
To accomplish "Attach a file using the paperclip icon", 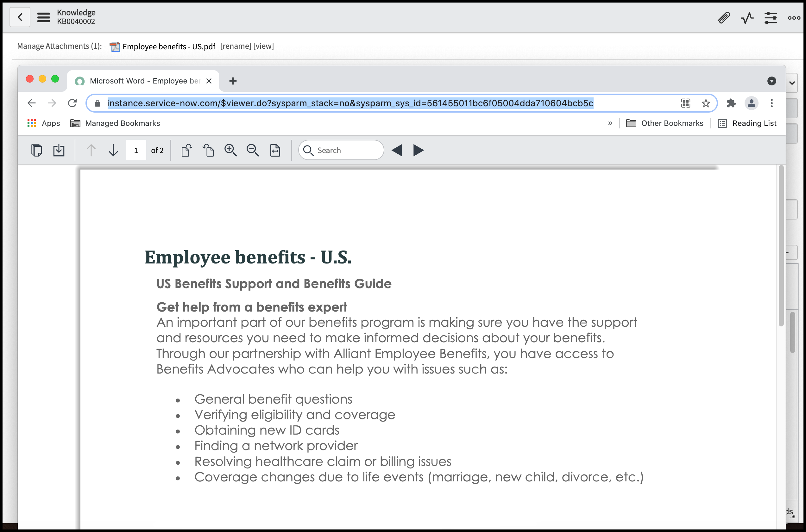I will click(723, 18).
